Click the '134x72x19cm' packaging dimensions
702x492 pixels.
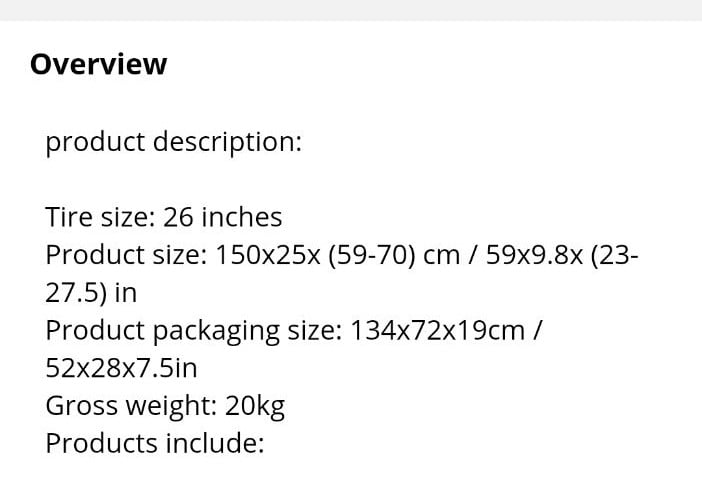click(437, 331)
